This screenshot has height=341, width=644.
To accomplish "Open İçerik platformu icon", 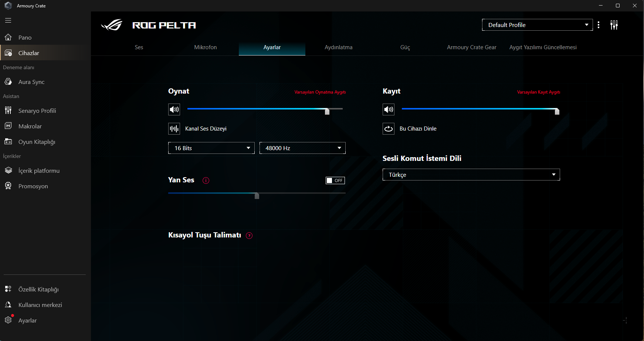I will [x=8, y=170].
